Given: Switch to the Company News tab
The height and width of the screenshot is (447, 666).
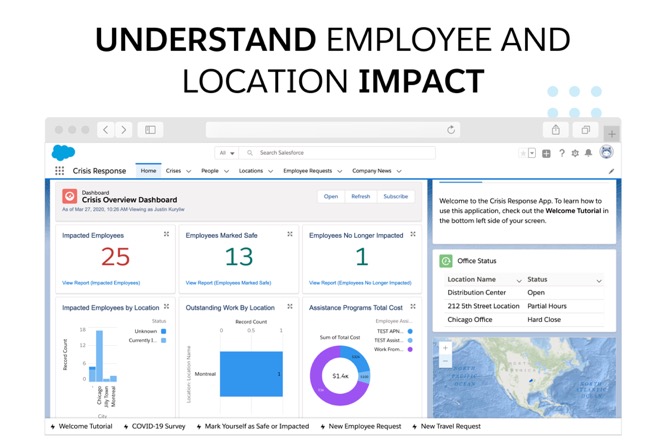Looking at the screenshot, I should click(372, 171).
